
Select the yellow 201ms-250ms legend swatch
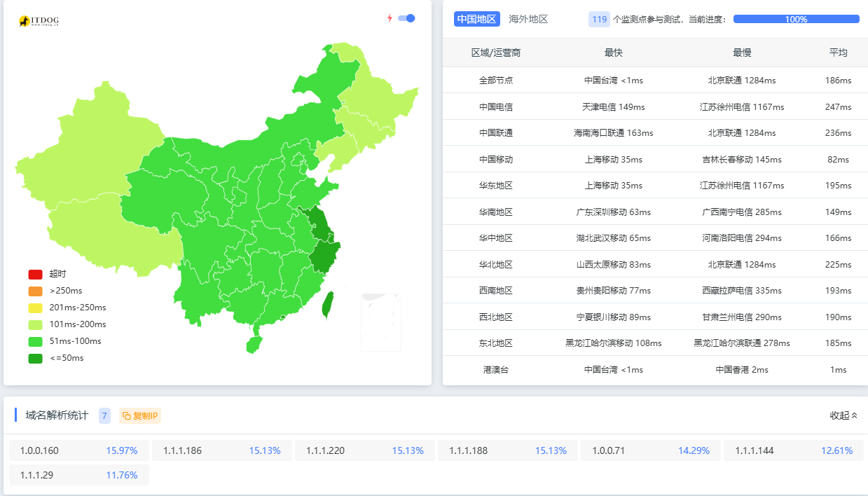click(36, 308)
